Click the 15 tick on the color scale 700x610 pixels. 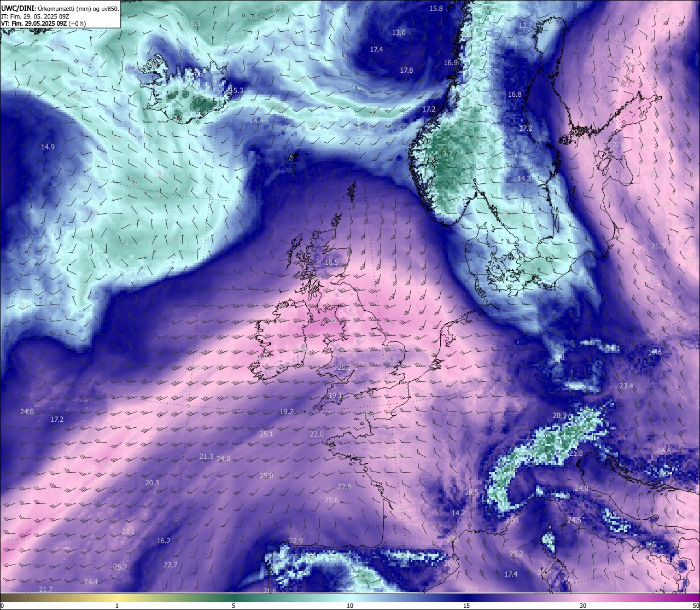(466, 606)
